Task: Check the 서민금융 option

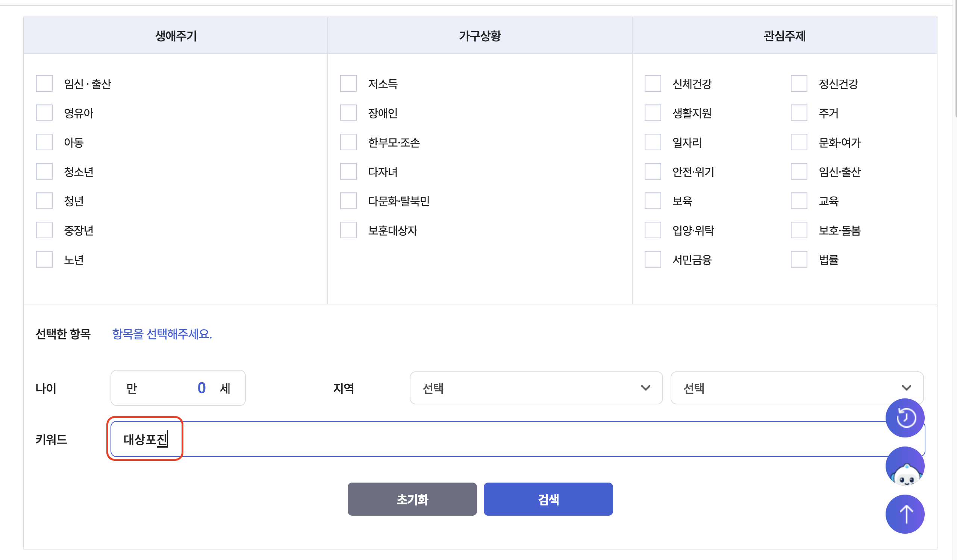Action: (x=653, y=260)
